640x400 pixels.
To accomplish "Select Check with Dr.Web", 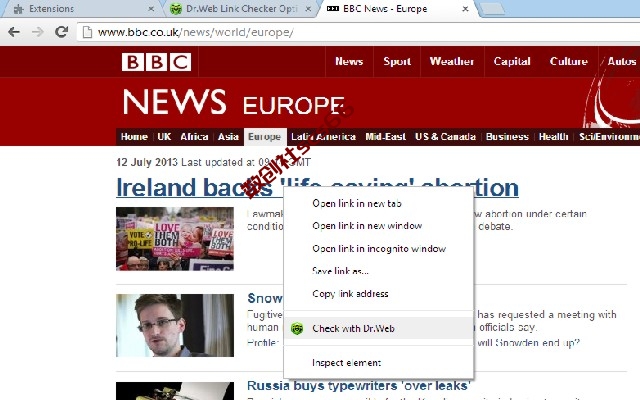I will click(x=378, y=328).
